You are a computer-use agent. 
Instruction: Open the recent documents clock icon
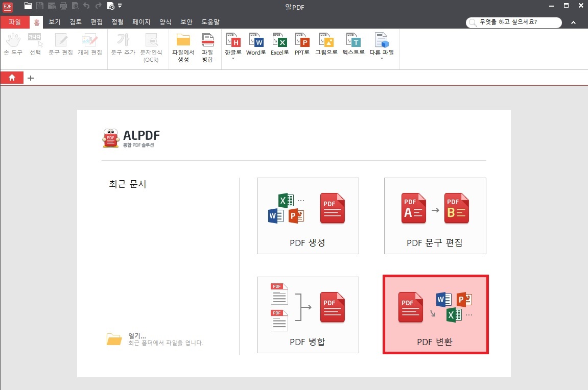click(111, 6)
